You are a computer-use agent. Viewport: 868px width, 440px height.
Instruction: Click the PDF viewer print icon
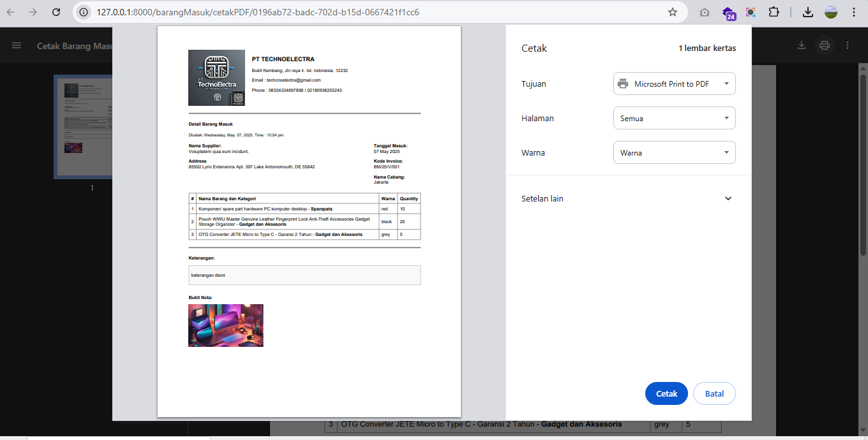pyautogui.click(x=824, y=45)
